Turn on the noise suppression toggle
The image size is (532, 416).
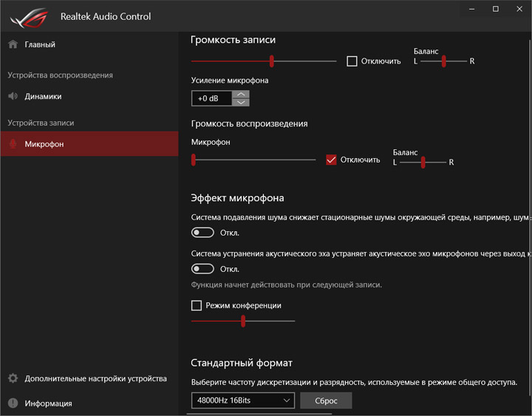point(202,233)
